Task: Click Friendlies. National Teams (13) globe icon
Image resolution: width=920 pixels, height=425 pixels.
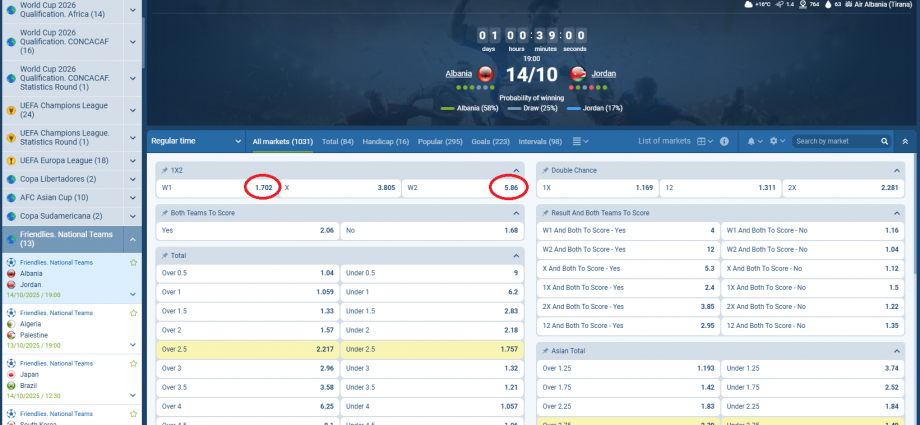Action: tap(11, 239)
